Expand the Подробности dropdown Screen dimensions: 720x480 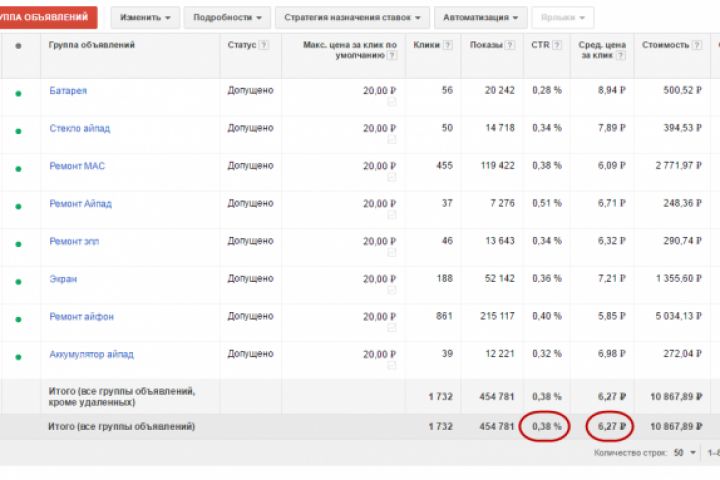tap(229, 18)
